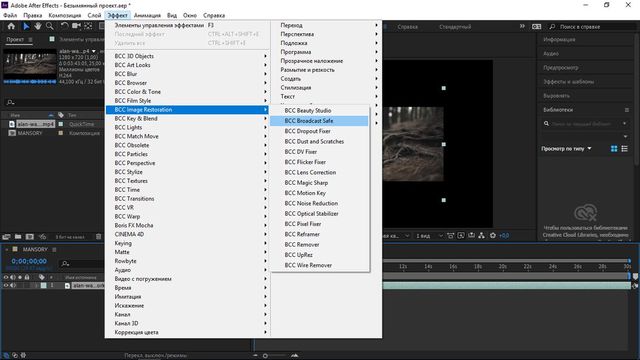Open the library selection dropdown arrow
The width and height of the screenshot is (640, 360).
pos(625,136)
